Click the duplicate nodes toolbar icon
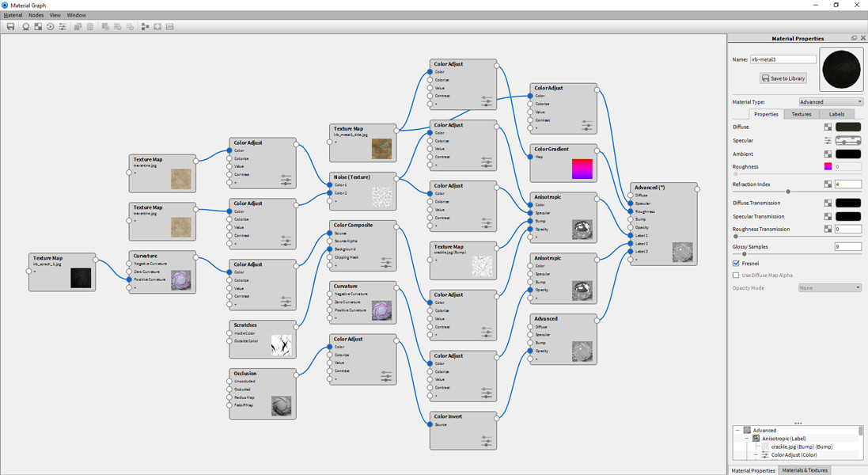Image resolution: width=868 pixels, height=475 pixels. coord(78,27)
